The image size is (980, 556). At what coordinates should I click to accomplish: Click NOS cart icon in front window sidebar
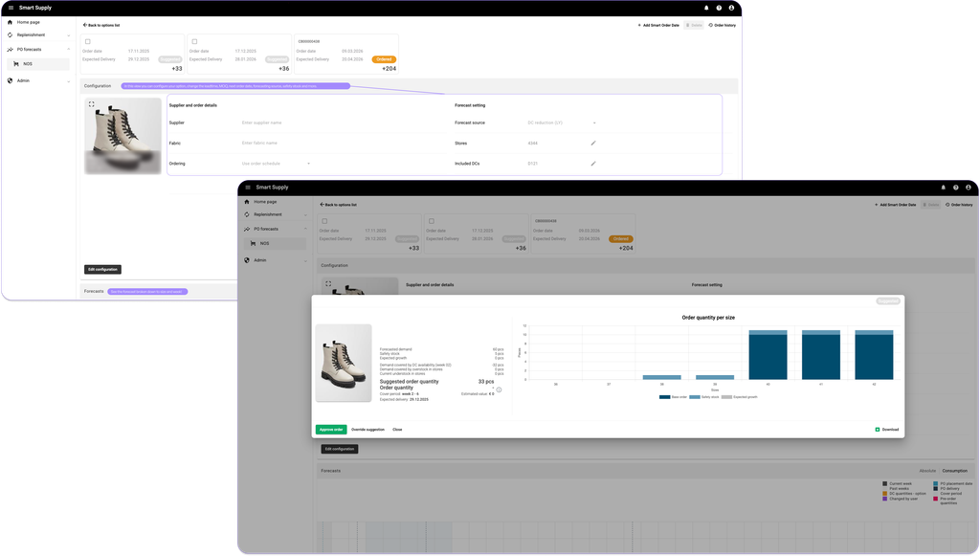pyautogui.click(x=253, y=244)
